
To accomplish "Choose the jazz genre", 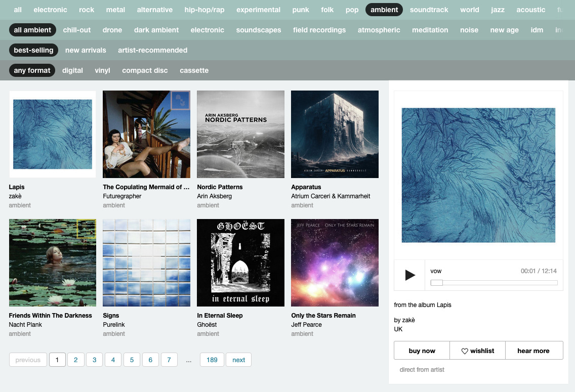I will coord(498,10).
